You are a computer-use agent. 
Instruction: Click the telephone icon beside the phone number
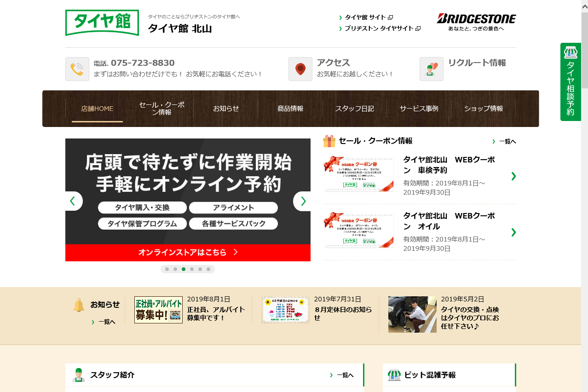pyautogui.click(x=77, y=69)
